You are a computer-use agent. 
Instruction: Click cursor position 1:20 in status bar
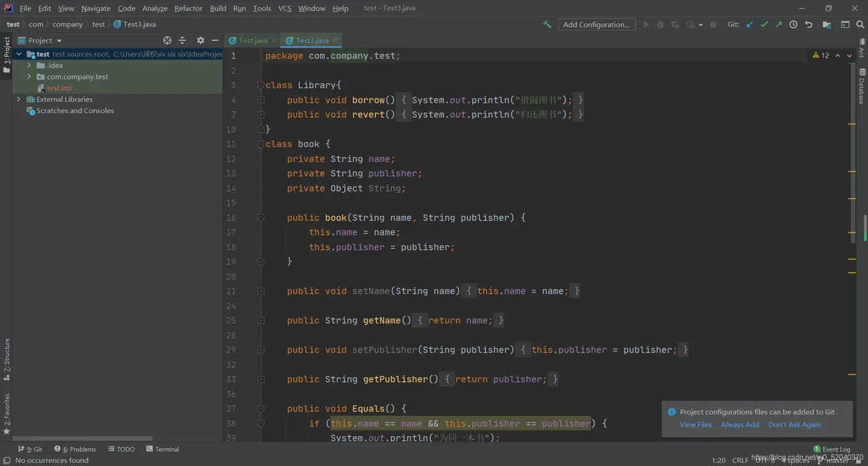click(719, 460)
